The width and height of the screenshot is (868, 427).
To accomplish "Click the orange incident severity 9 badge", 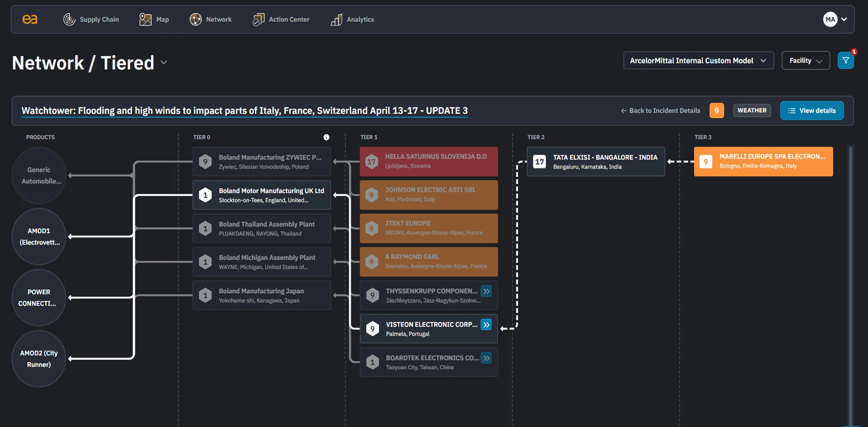I will pos(716,110).
